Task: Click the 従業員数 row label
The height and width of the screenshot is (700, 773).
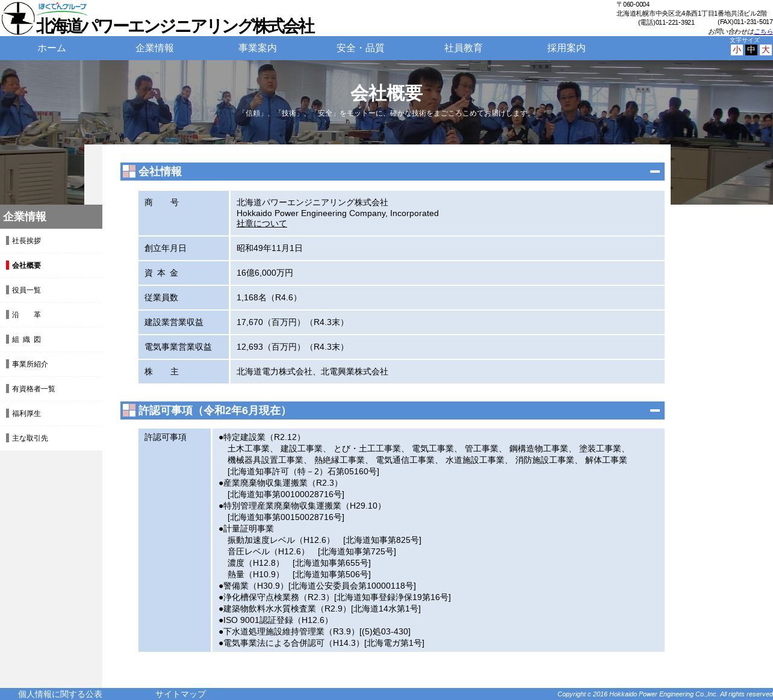Action: click(161, 297)
